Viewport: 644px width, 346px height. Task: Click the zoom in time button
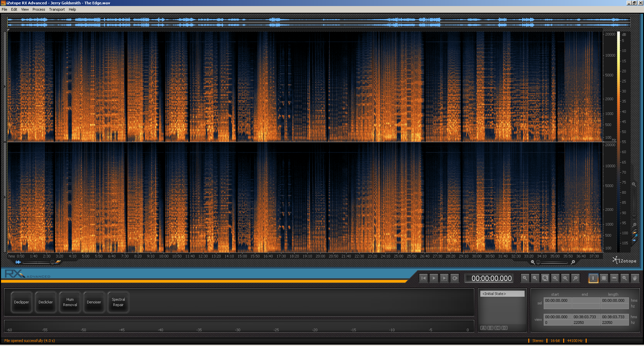pyautogui.click(x=525, y=278)
